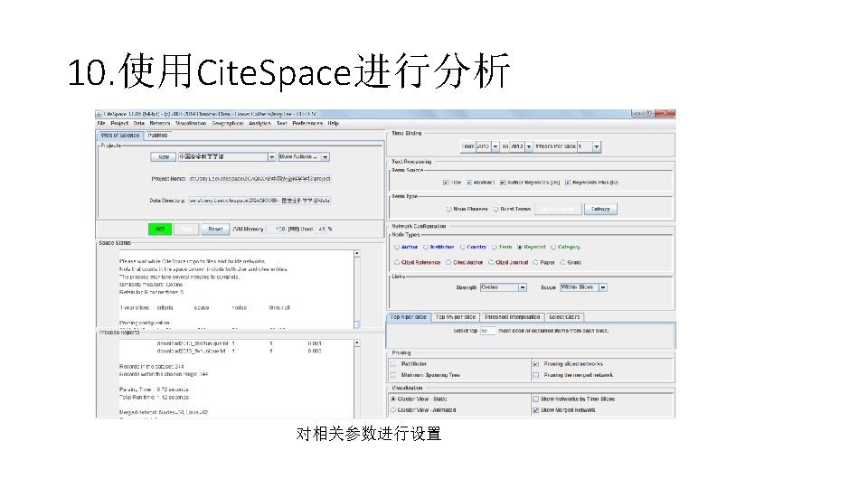Image resolution: width=868 pixels, height=488 pixels.
Task: Open the Geographical menu
Action: pos(228,124)
